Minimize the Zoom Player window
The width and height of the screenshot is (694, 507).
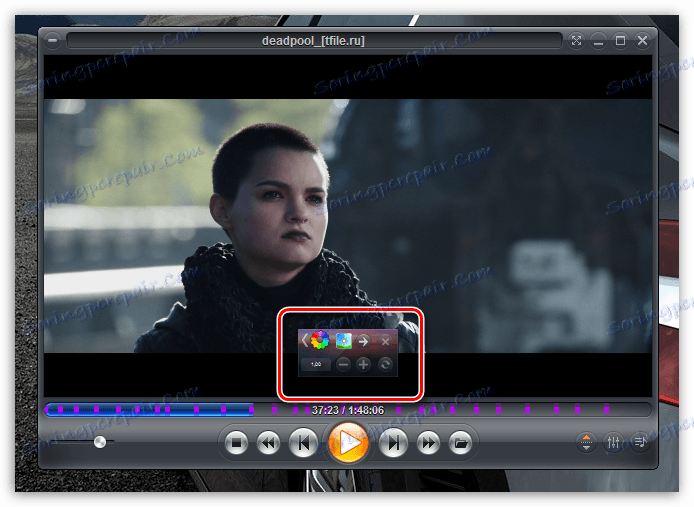598,41
